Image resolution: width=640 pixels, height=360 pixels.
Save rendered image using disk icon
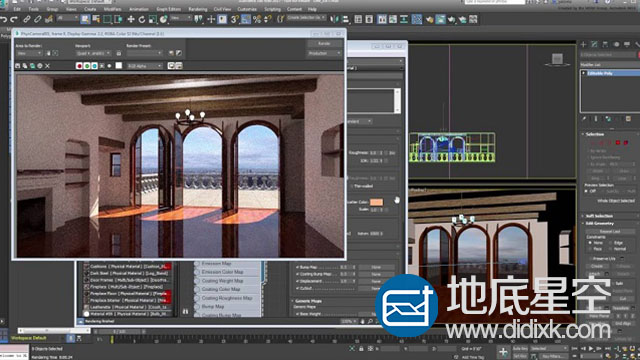[18, 66]
